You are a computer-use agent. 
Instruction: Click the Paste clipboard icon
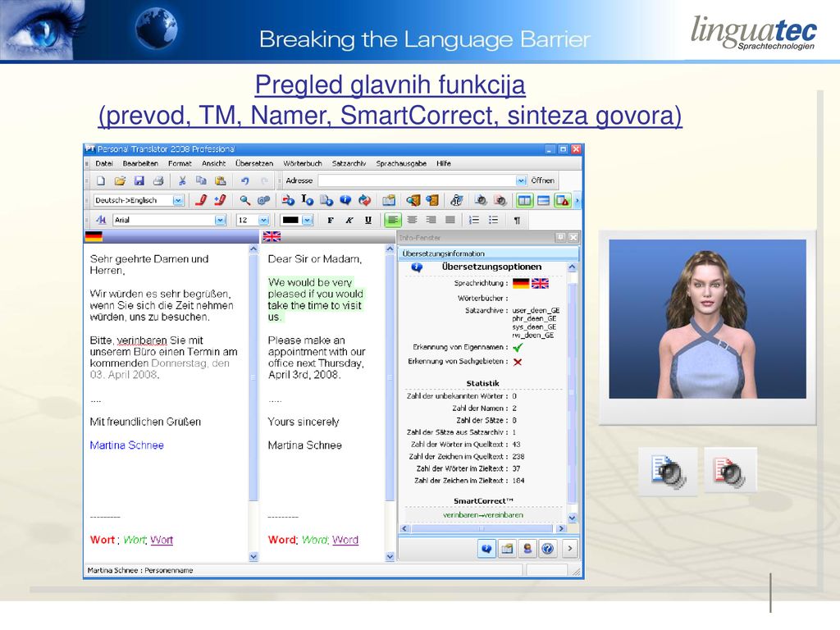(220, 180)
